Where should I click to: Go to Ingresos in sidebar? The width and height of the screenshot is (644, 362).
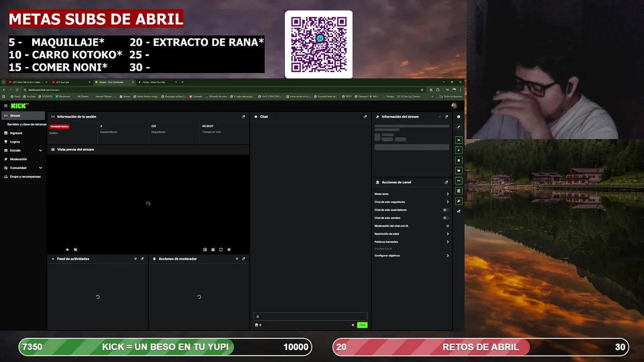pyautogui.click(x=16, y=133)
